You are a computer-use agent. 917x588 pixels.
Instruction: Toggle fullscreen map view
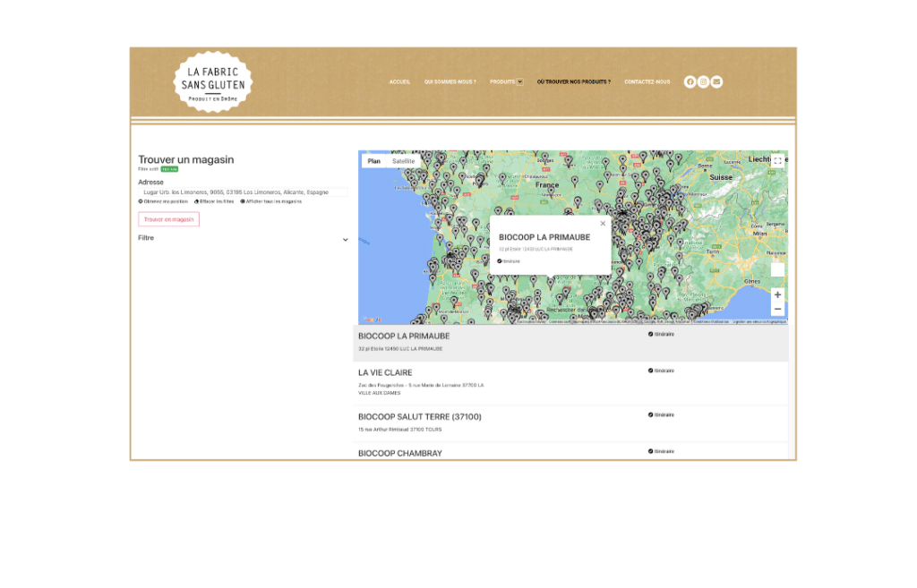click(778, 161)
